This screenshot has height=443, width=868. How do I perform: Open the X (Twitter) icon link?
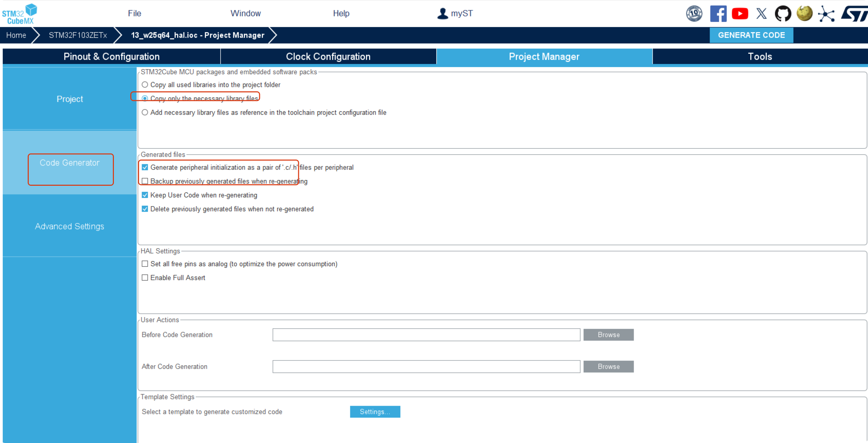point(761,14)
